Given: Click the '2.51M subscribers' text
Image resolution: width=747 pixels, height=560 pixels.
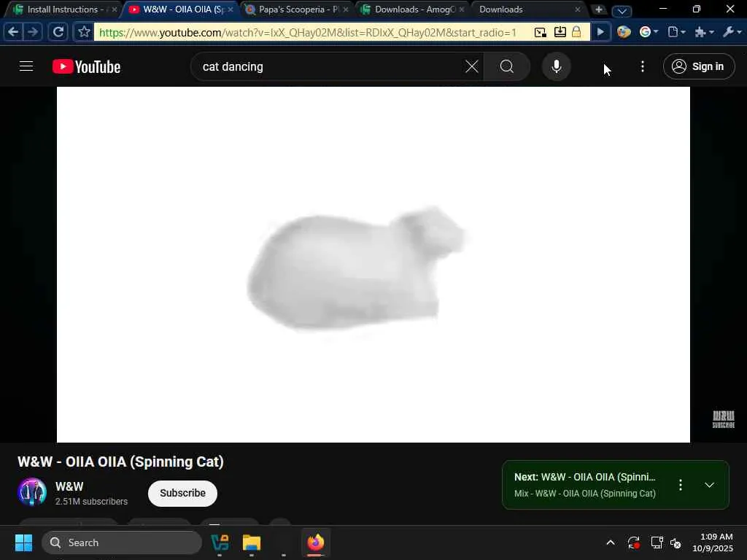Looking at the screenshot, I should [91, 502].
